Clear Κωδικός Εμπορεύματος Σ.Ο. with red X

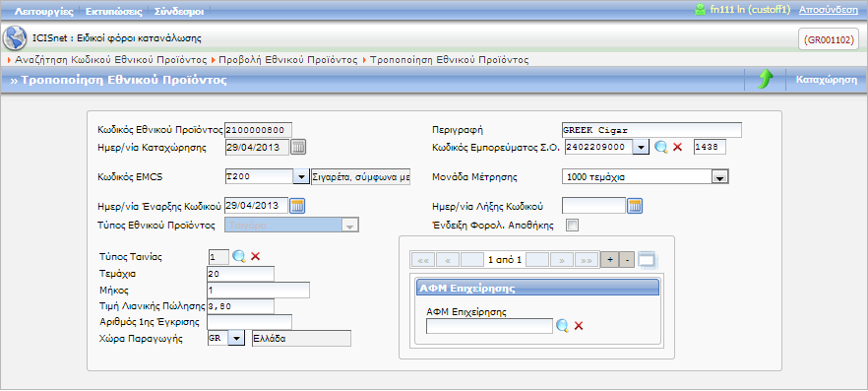pos(677,148)
